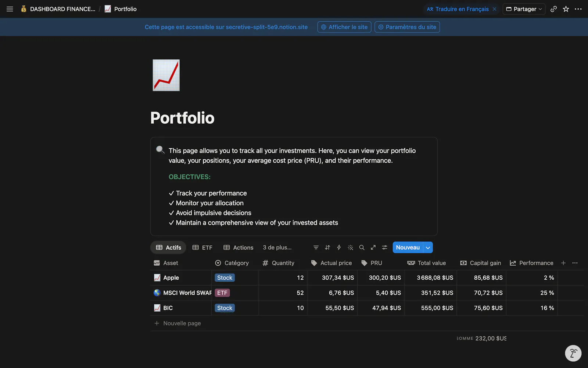588x368 pixels.
Task: Select Apple quantity cell 12
Action: [x=283, y=278]
